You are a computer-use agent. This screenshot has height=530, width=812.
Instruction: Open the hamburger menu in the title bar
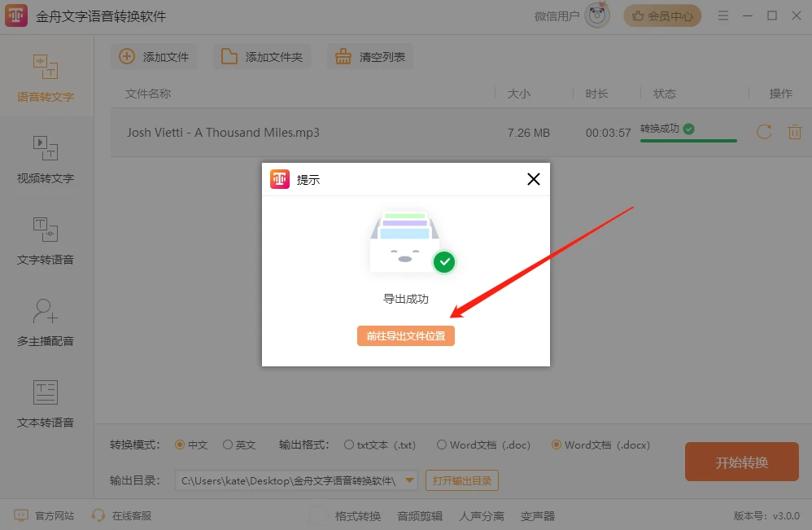point(723,16)
